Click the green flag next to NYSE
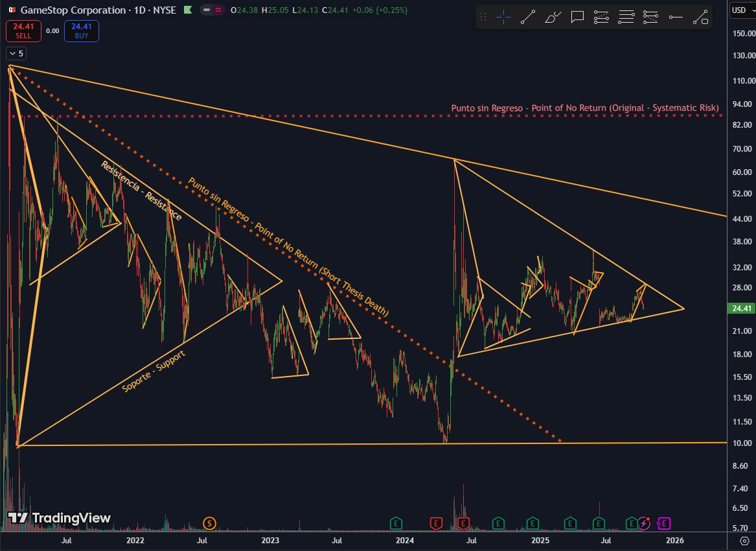The width and height of the screenshot is (756, 551). click(x=188, y=10)
